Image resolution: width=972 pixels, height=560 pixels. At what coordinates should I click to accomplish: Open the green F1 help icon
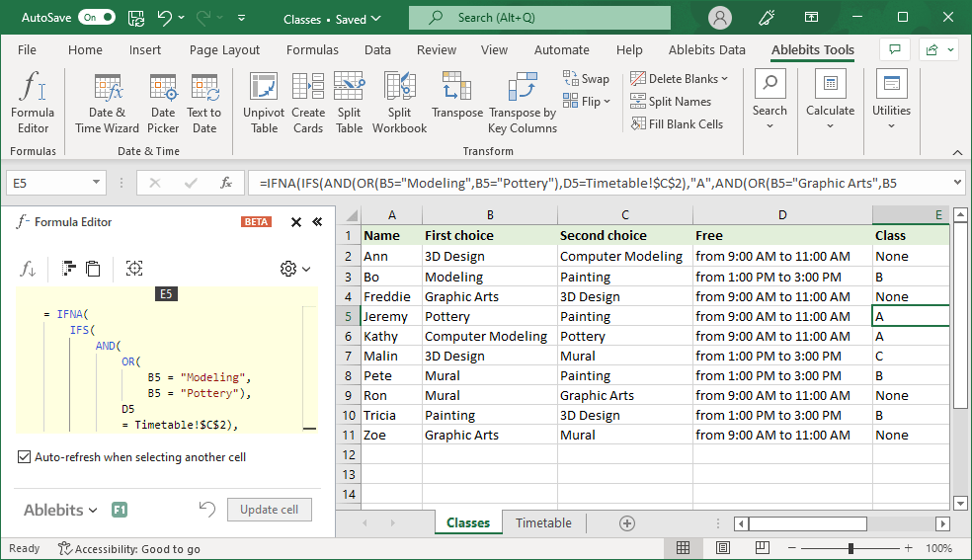coord(120,510)
